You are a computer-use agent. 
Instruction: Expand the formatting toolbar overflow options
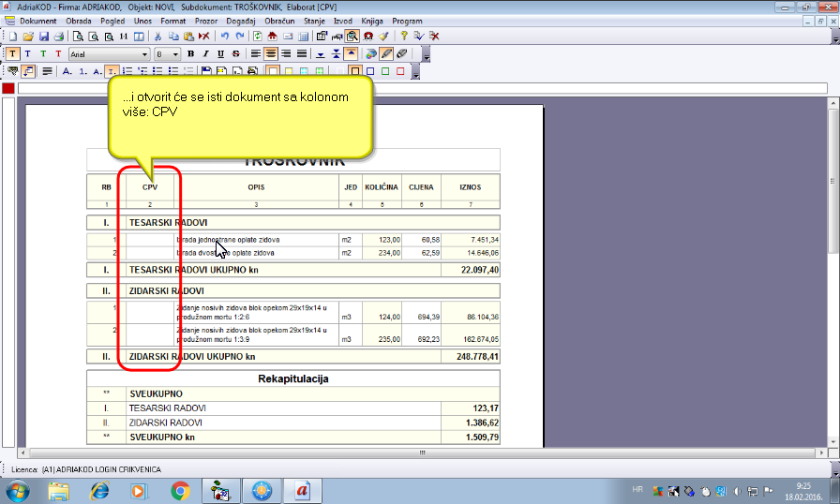point(427,54)
